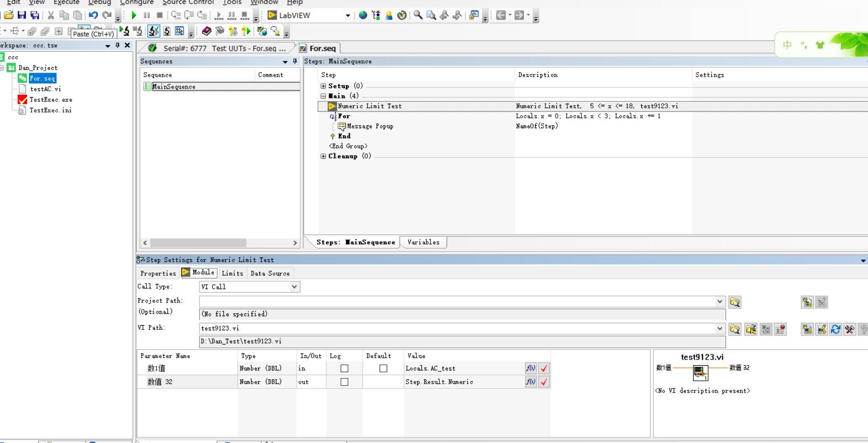The width and height of the screenshot is (868, 443).
Task: Open the Source Control menu
Action: coord(188,2)
